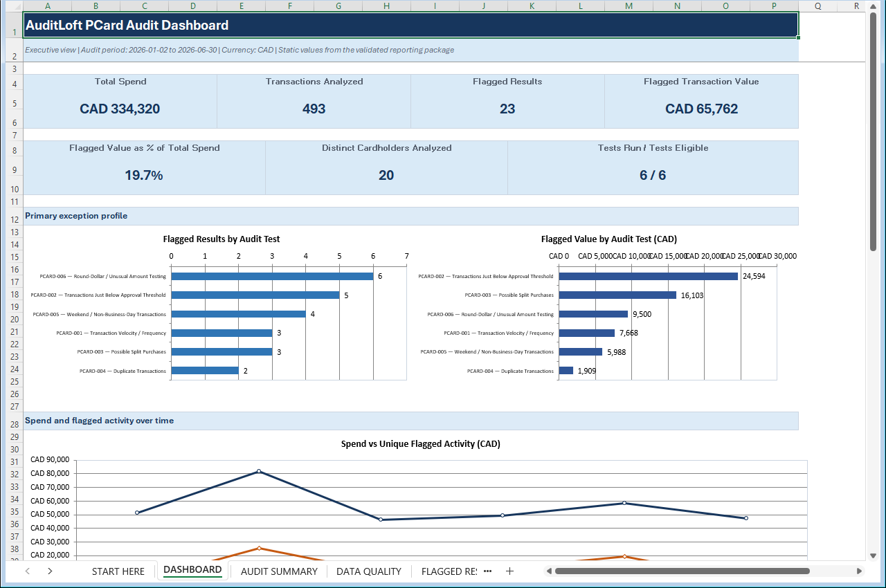Click the CAD 90,000 axis label
This screenshot has height=588, width=886.
50,459
